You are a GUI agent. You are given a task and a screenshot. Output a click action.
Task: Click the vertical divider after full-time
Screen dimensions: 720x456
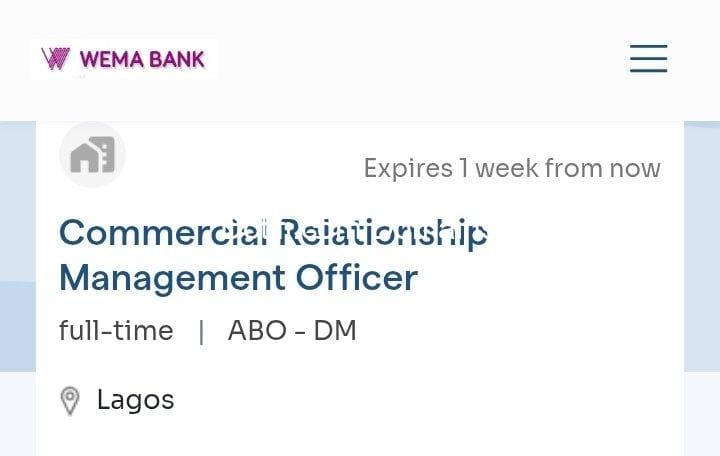point(201,332)
